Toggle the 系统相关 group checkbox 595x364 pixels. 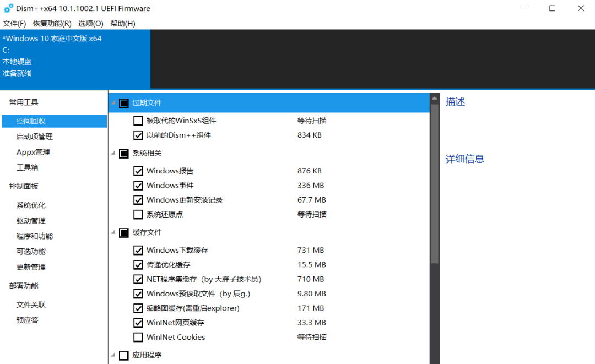(x=124, y=153)
